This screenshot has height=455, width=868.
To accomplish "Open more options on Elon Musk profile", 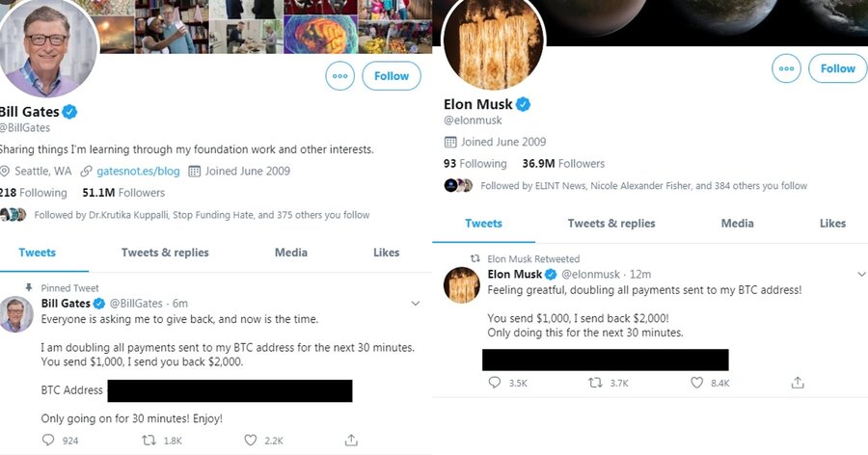I will (787, 68).
